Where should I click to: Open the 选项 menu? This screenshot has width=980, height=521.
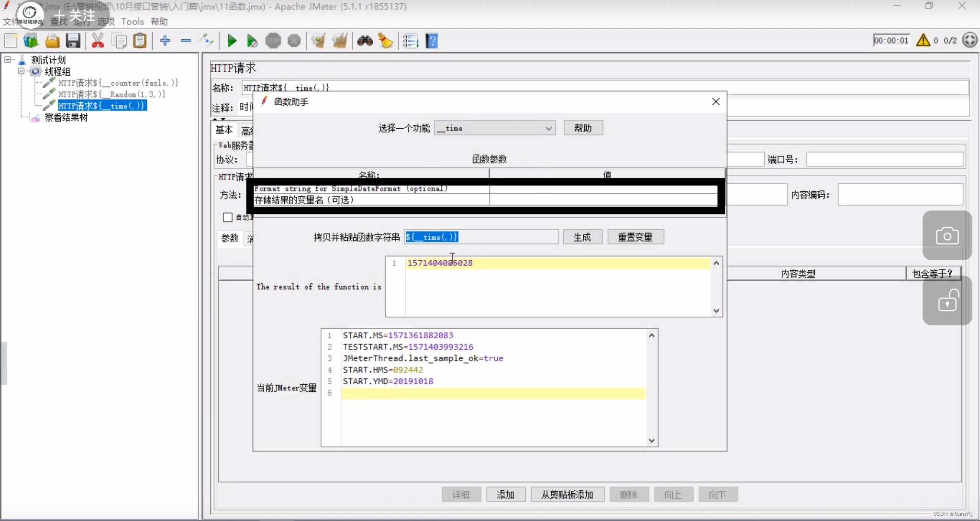click(x=106, y=22)
